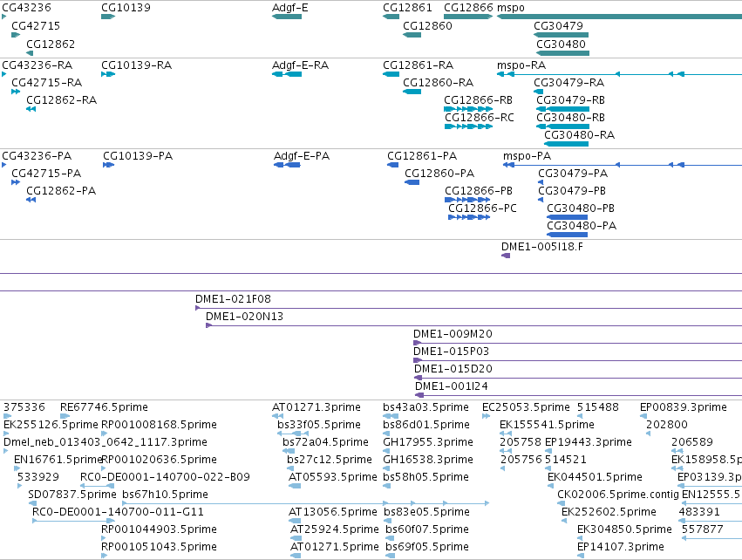Select the EK304850.5prime EST label
This screenshot has width=742, height=560.
pos(624,529)
